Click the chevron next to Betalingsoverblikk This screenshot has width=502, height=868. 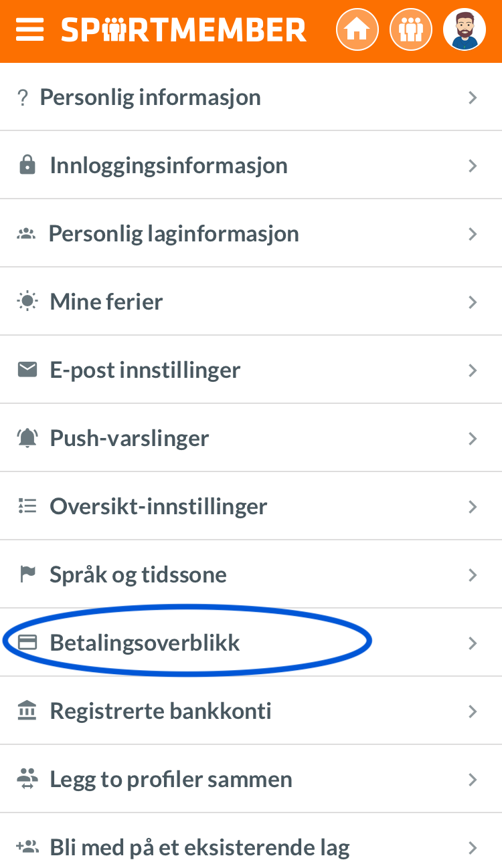tap(473, 643)
